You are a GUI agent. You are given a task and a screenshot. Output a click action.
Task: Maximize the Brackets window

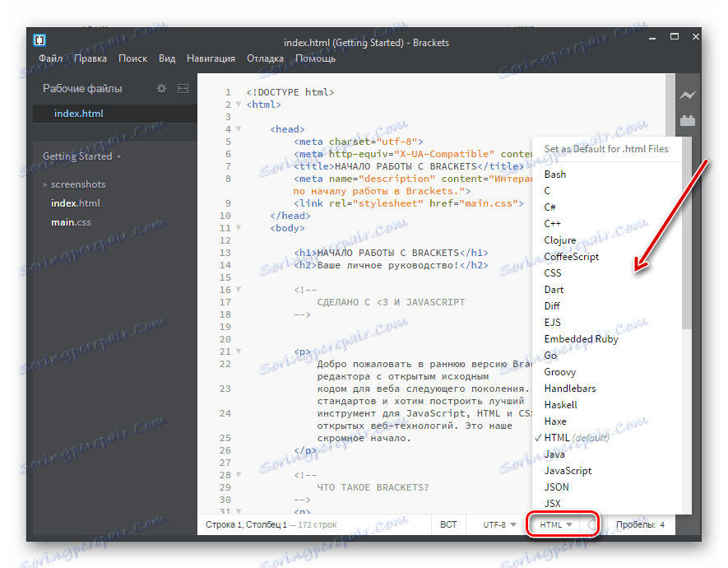pyautogui.click(x=675, y=36)
